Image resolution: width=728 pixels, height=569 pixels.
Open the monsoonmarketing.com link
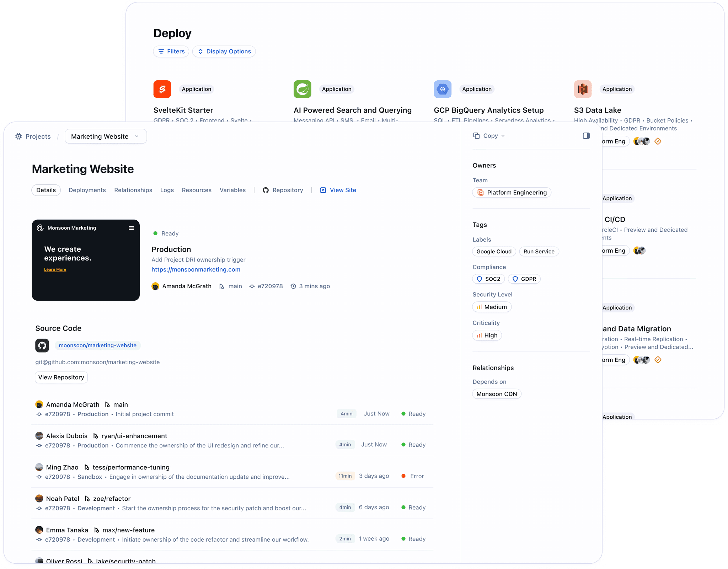pos(196,269)
